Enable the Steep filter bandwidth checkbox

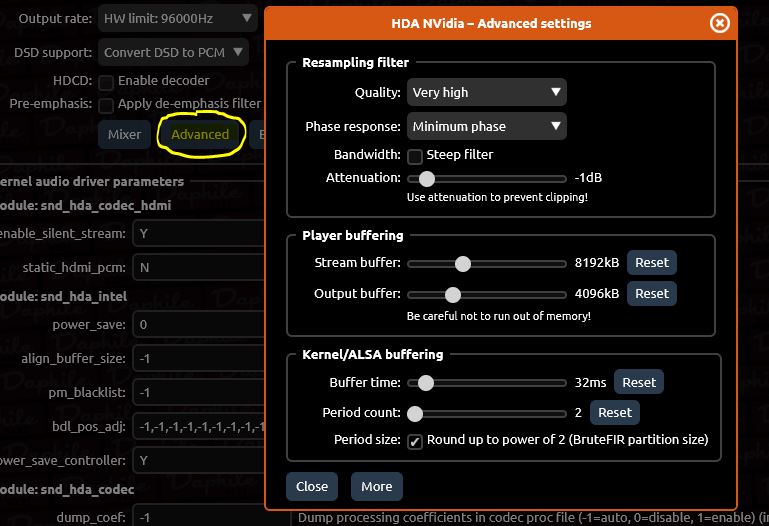415,156
